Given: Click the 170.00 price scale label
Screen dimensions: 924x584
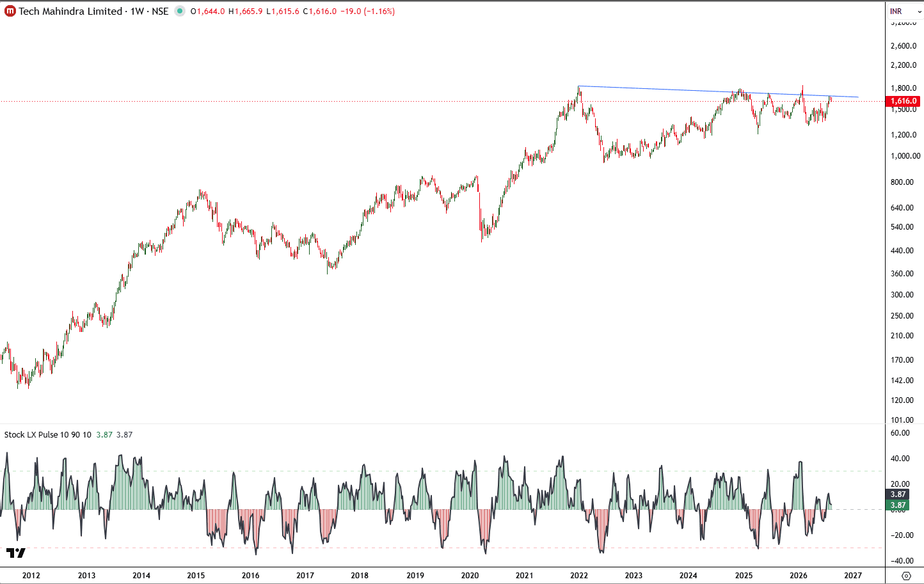Looking at the screenshot, I should 902,360.
